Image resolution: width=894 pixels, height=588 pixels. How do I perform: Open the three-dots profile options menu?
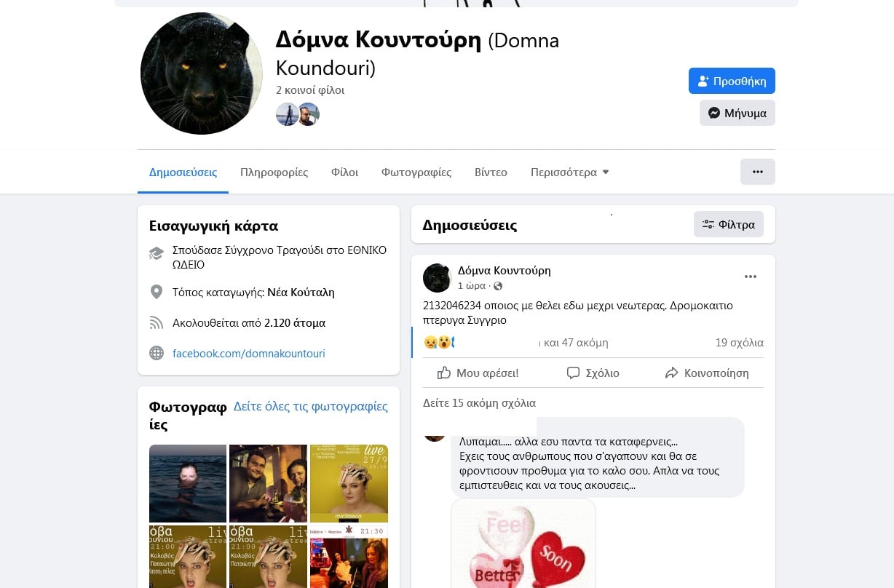pyautogui.click(x=757, y=172)
